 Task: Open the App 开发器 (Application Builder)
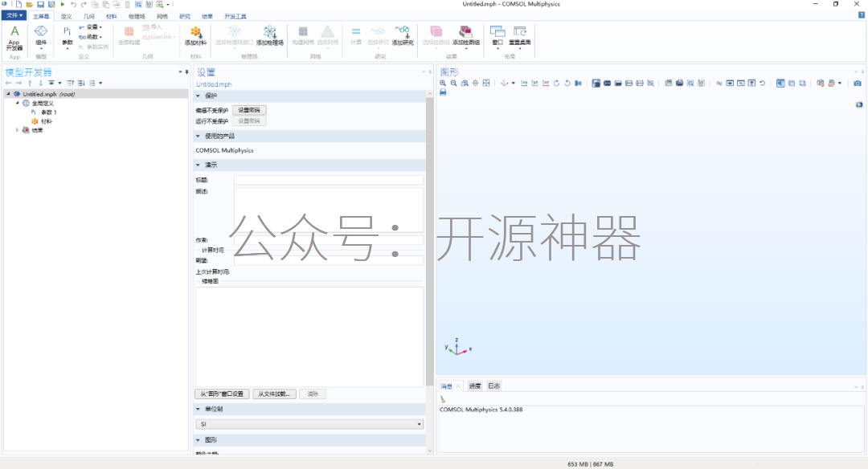[x=14, y=38]
